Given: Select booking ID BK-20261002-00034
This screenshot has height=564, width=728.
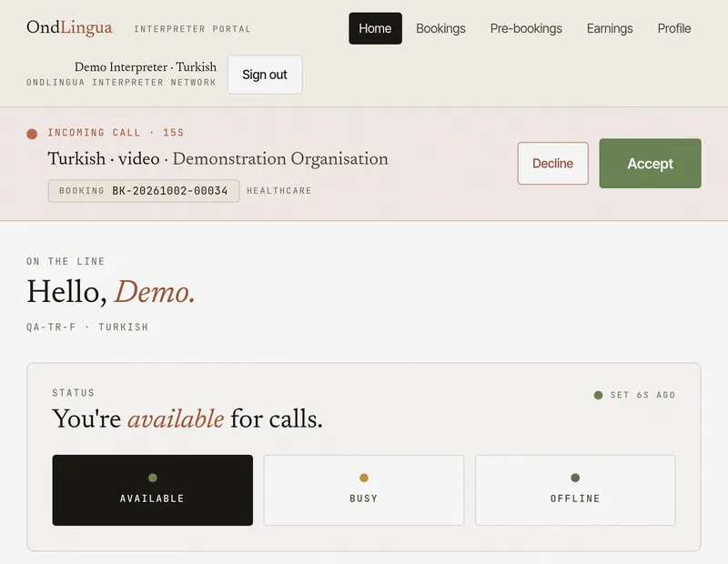Looking at the screenshot, I should pos(144,191).
